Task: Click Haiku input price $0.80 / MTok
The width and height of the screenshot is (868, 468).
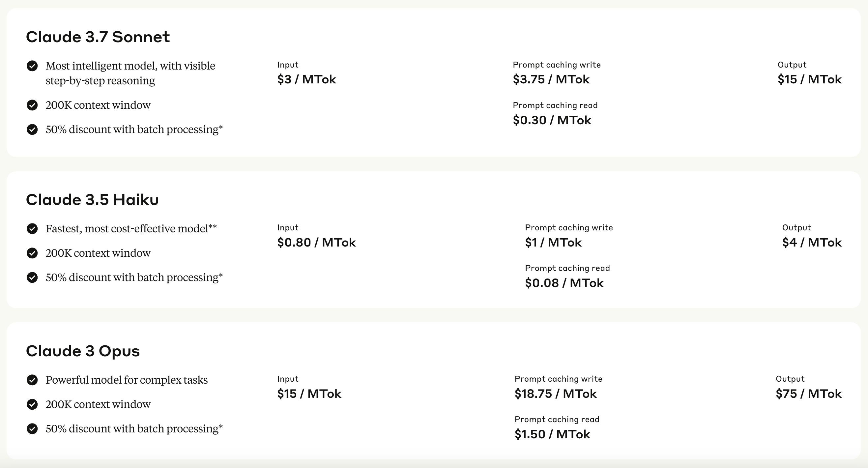Action: [x=316, y=243]
